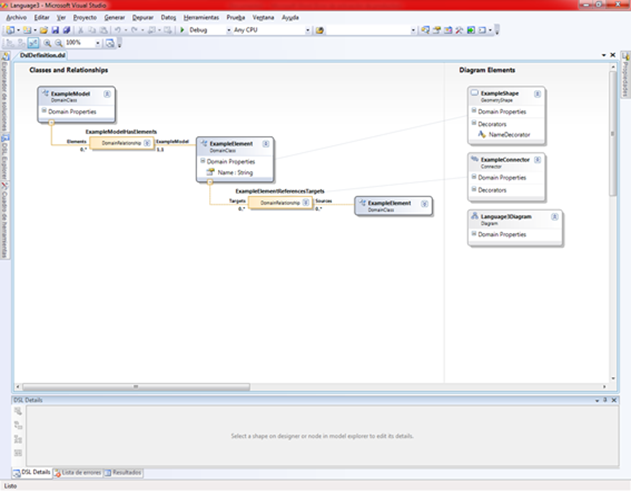Open the Properties Window toolbar icon
Viewport: 631px width, 491px height.
coord(437,30)
